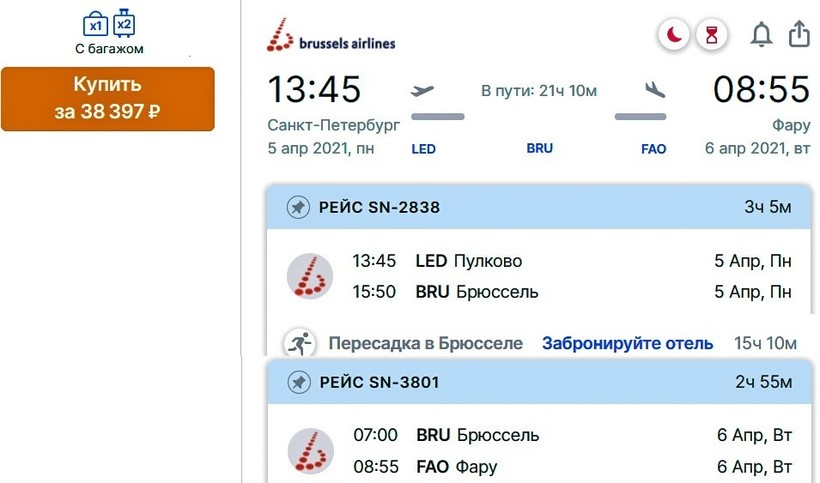This screenshot has height=483, width=820.
Task: Collapse the РЕЙС SN-3801 header
Action: tap(540, 382)
